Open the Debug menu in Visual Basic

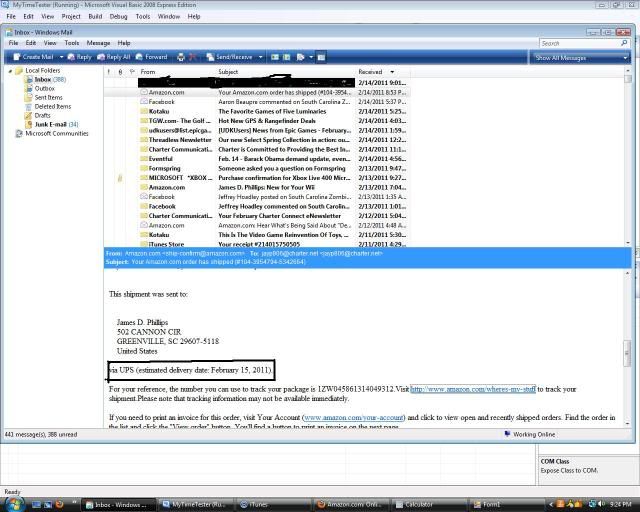click(118, 16)
